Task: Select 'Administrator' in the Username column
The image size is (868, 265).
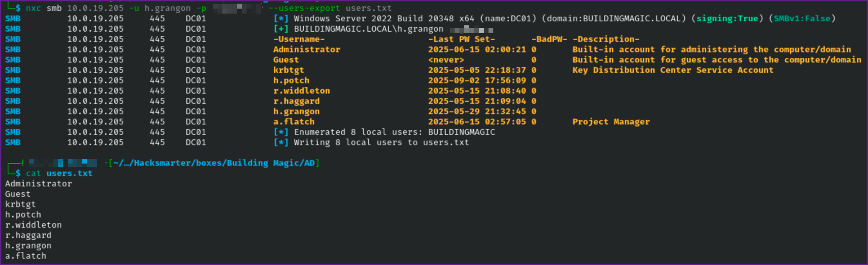Action: (x=307, y=50)
